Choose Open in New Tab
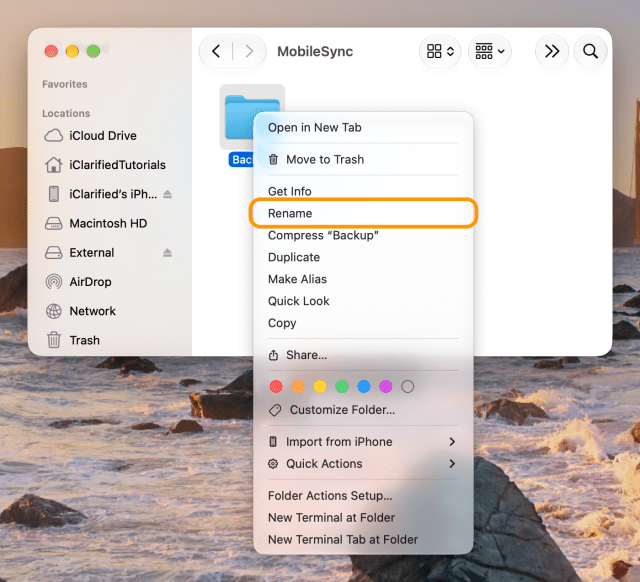 363,128
